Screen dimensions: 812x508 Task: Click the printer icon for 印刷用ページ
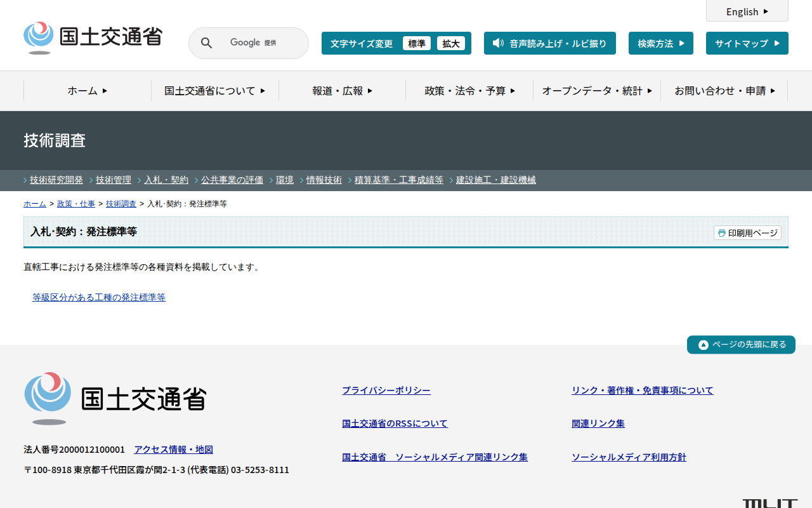coord(721,233)
